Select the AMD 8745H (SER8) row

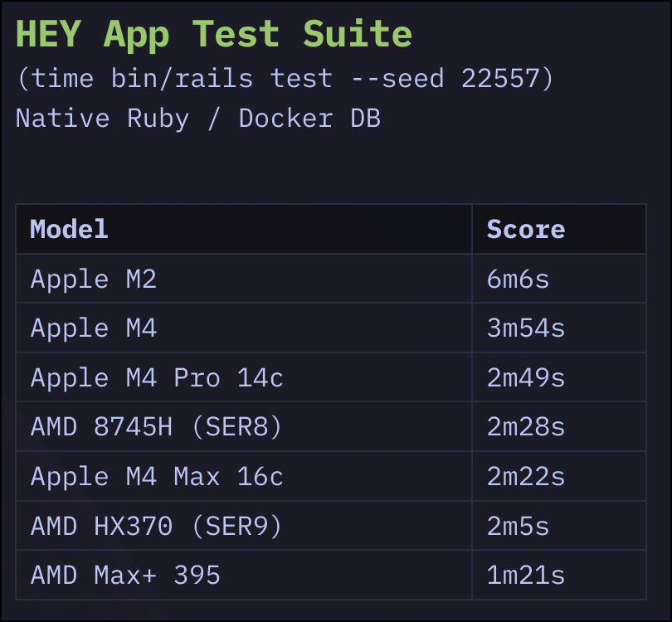click(x=331, y=426)
